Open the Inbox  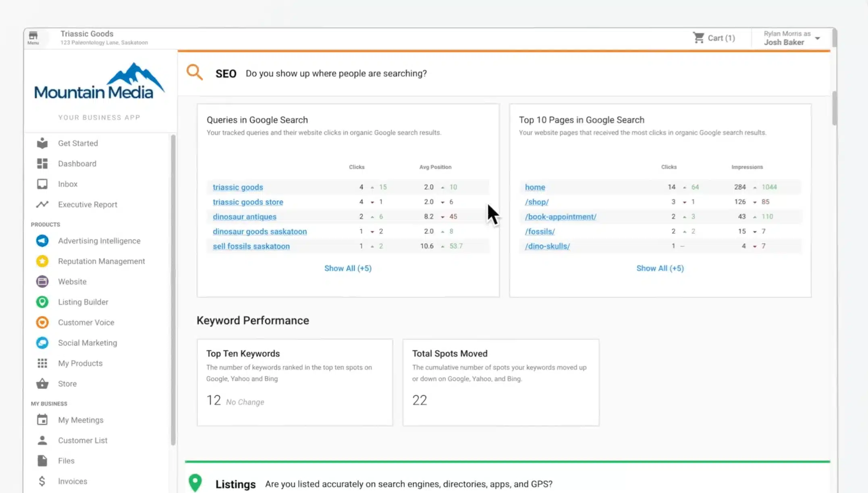(x=67, y=184)
